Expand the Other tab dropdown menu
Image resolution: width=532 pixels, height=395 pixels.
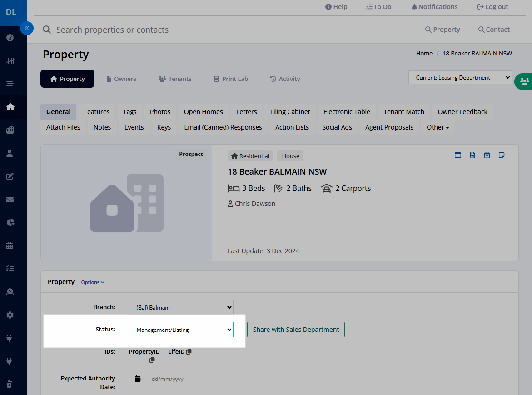[438, 127]
